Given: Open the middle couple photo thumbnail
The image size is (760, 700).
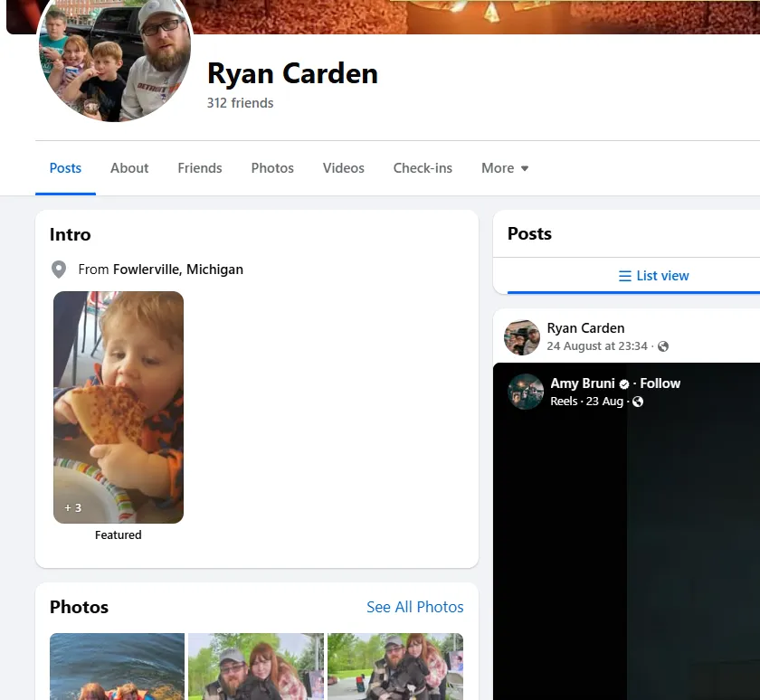Looking at the screenshot, I should (256, 667).
